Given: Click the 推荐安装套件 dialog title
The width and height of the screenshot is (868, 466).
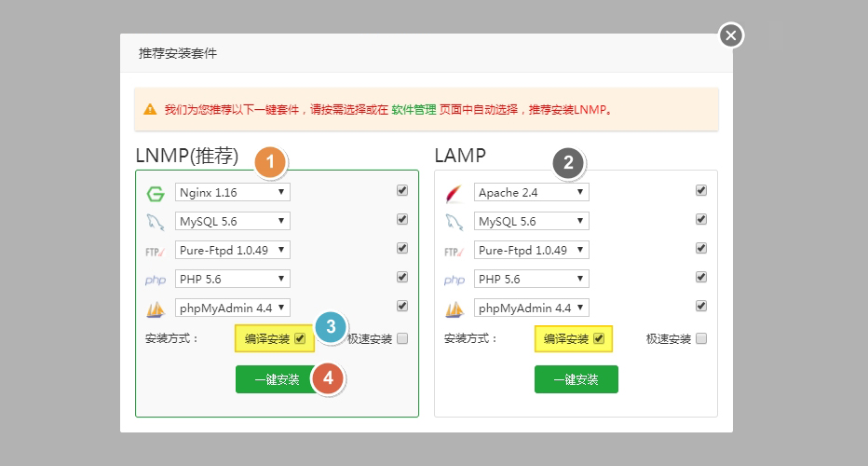Looking at the screenshot, I should tap(178, 53).
